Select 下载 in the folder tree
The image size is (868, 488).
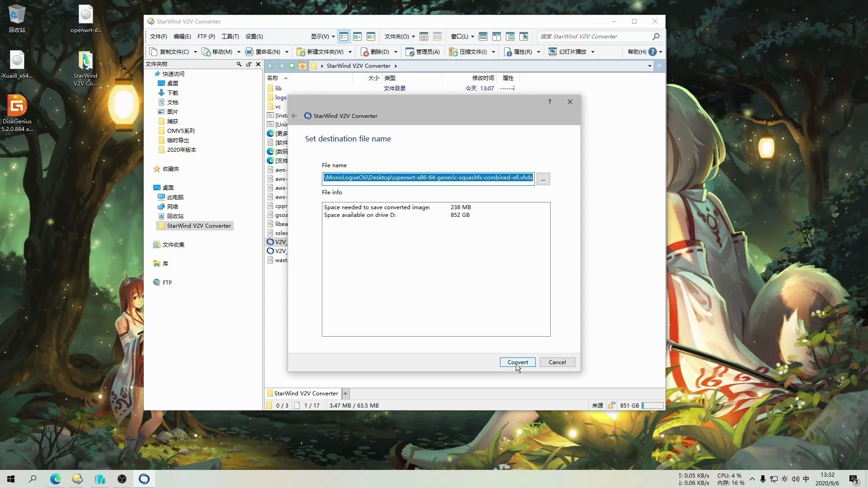coord(173,93)
